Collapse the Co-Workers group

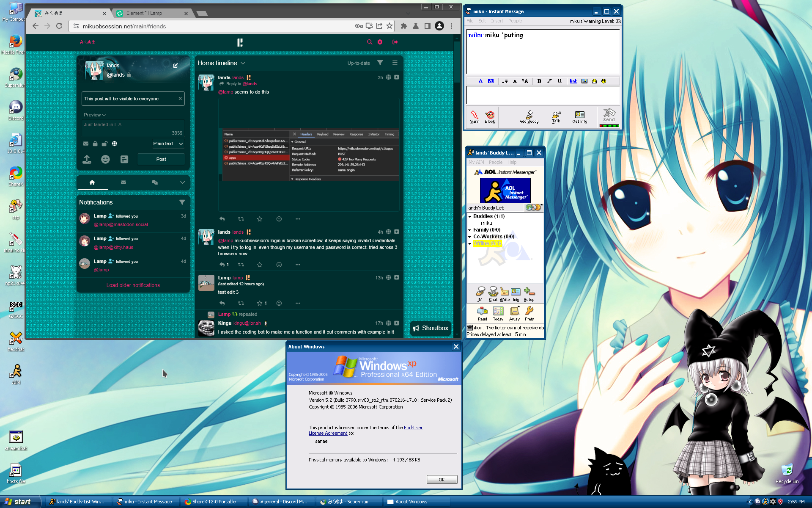point(469,237)
